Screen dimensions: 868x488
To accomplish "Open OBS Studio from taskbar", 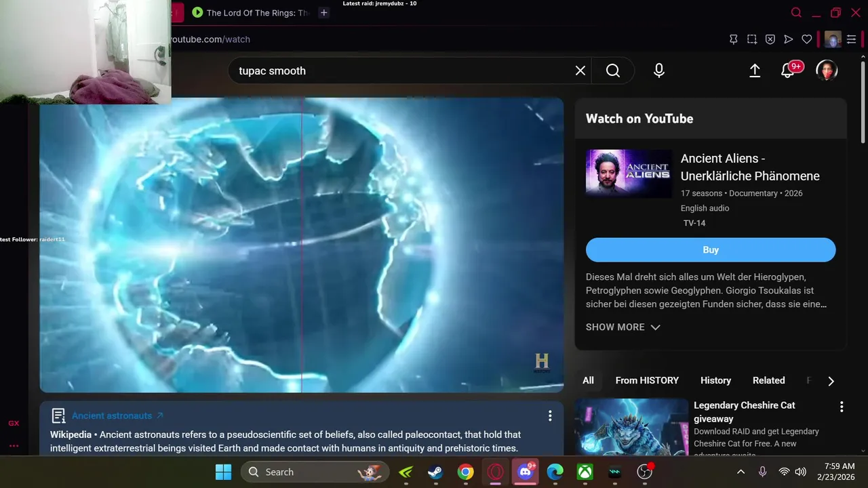I will pyautogui.click(x=645, y=472).
